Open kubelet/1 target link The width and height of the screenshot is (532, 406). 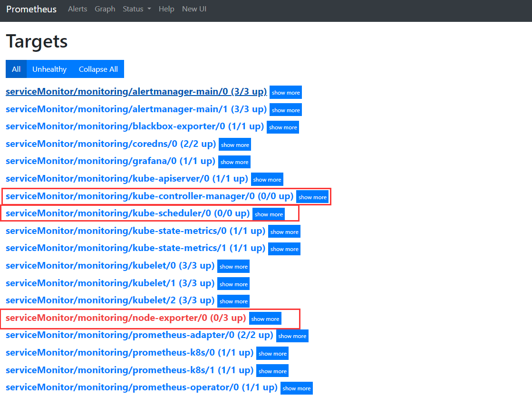tap(110, 283)
